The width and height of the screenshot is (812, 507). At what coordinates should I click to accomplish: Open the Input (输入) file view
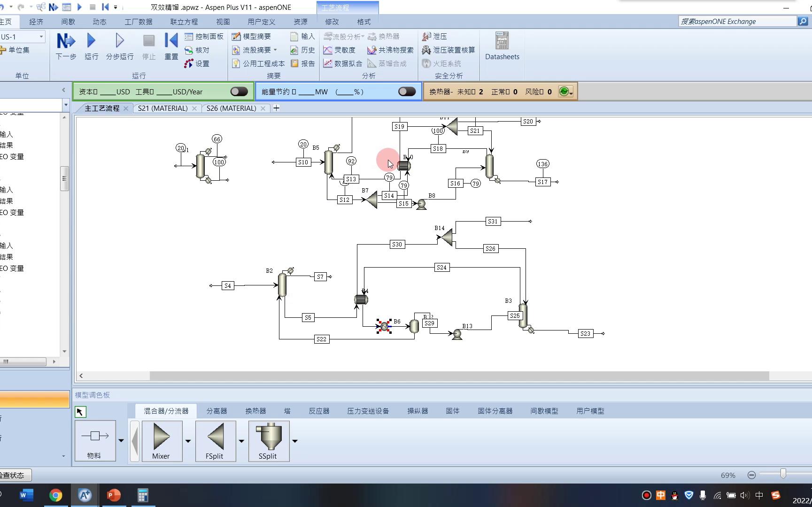(302, 36)
